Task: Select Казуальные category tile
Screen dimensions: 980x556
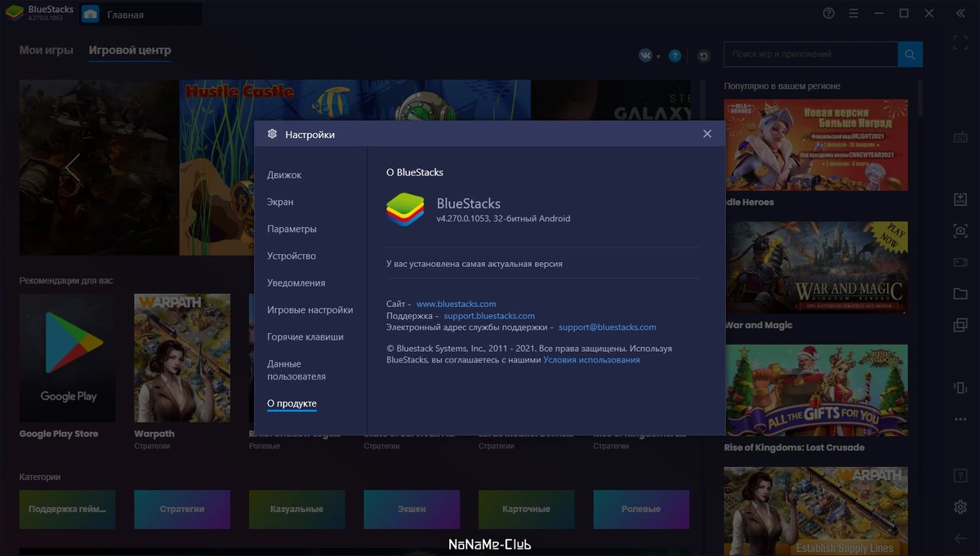Action: tap(297, 509)
